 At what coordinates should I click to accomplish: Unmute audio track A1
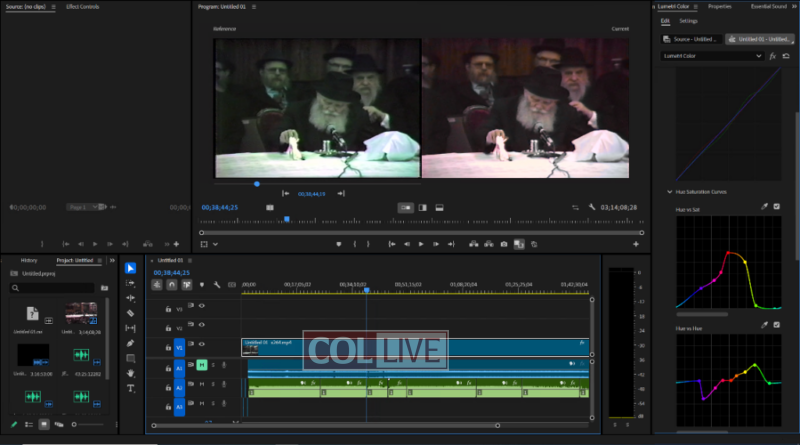(202, 366)
